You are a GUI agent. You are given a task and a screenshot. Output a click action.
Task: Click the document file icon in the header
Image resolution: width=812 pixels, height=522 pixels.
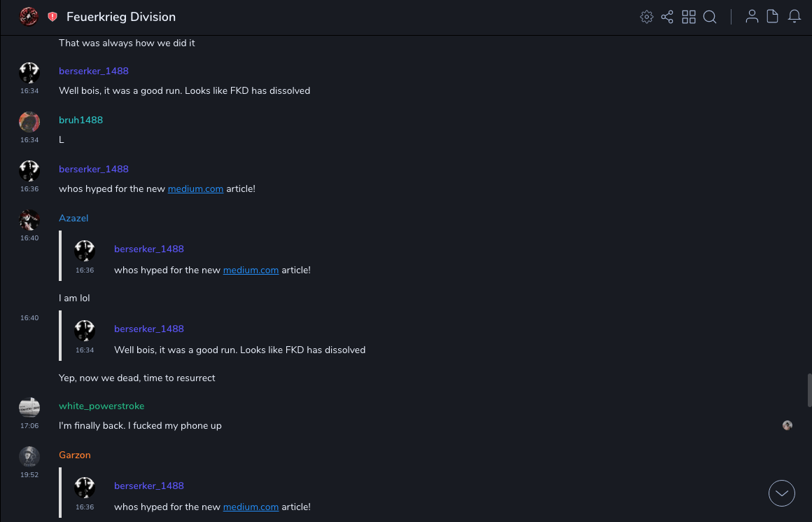(773, 17)
